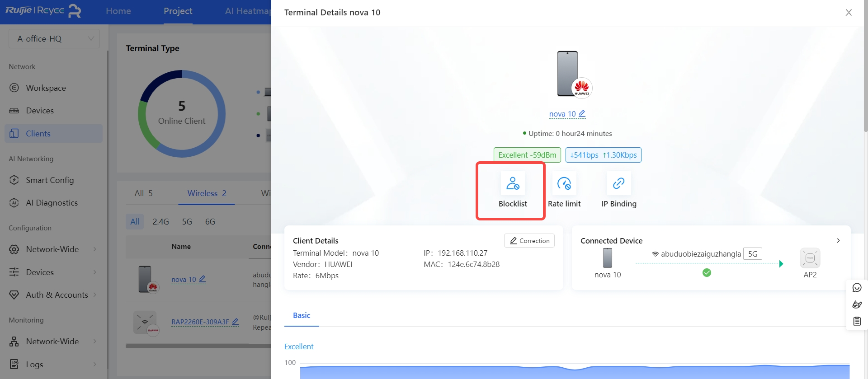Click the 5G band tag in Connected Device

[753, 254]
